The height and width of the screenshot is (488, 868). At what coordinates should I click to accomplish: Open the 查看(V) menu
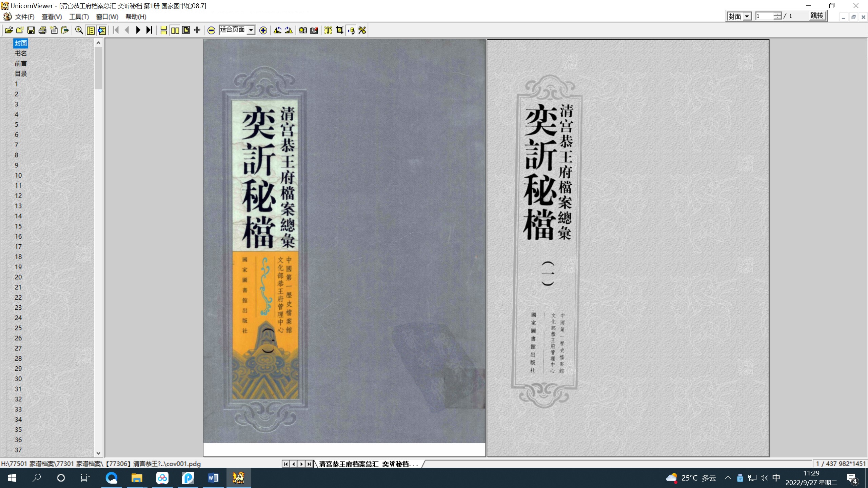point(52,17)
